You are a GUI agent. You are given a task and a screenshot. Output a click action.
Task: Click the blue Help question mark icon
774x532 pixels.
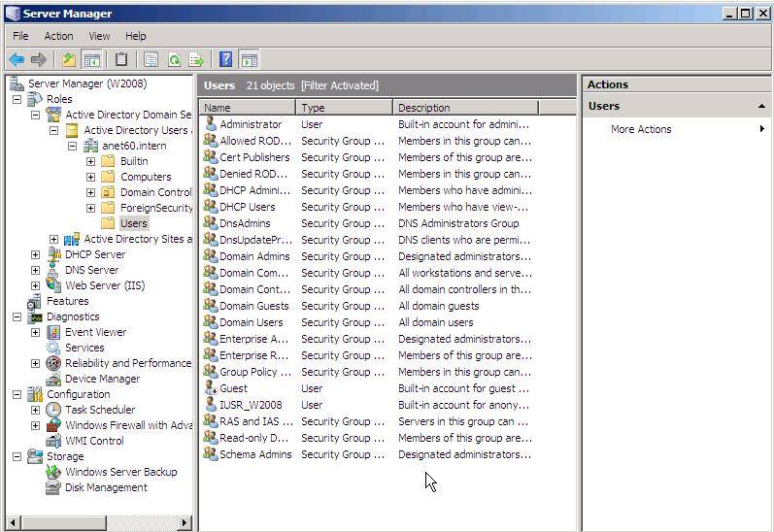click(225, 60)
